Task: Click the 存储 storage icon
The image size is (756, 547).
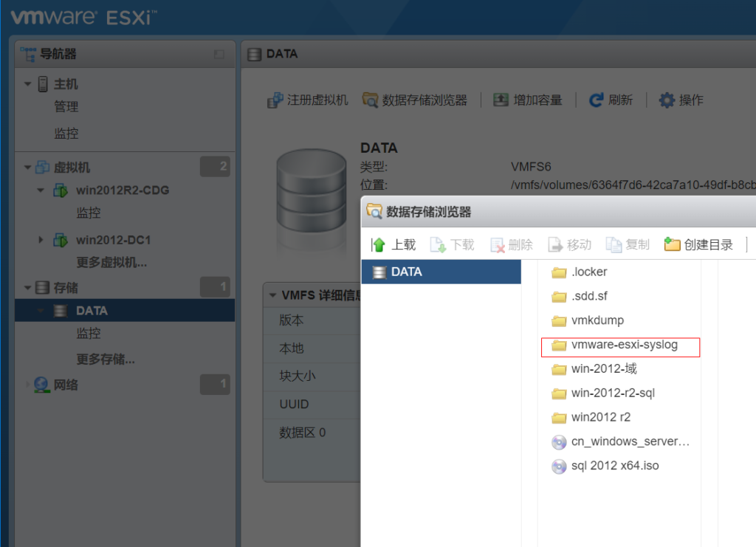Action: click(x=42, y=288)
